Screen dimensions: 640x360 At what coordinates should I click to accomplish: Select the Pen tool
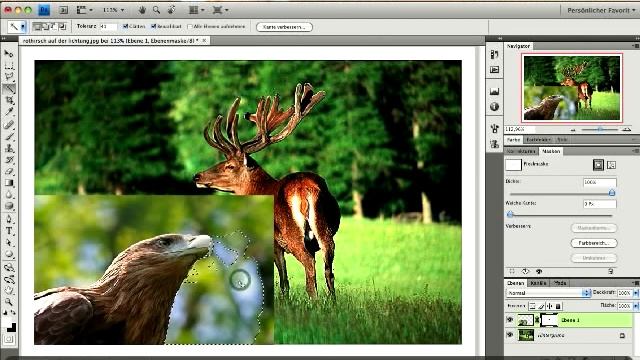point(9,219)
